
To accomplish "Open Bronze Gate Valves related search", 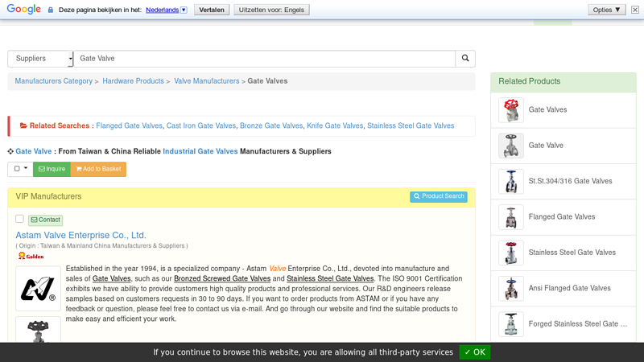I will 271,125.
